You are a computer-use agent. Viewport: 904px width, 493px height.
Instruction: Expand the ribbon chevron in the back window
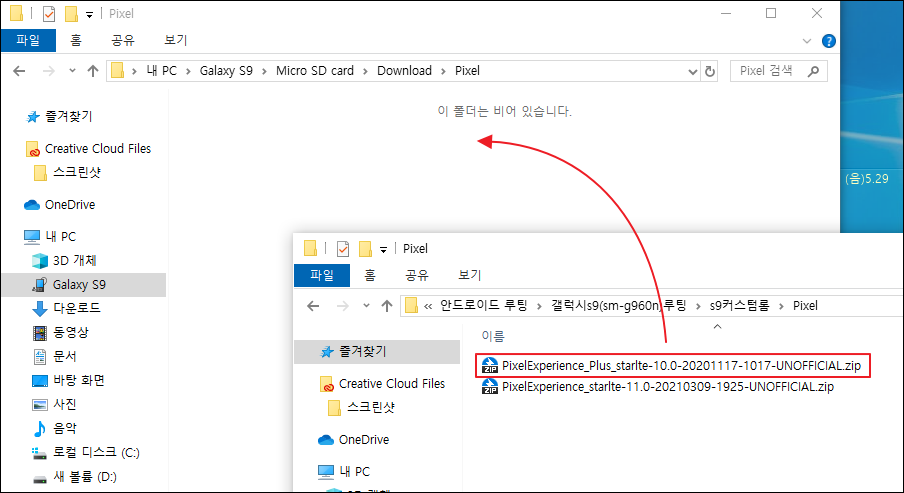[807, 41]
